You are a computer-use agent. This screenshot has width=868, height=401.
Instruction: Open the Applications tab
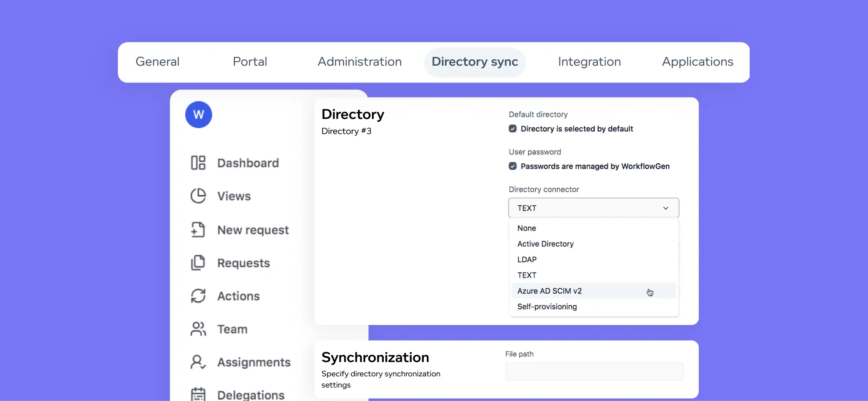pyautogui.click(x=698, y=62)
